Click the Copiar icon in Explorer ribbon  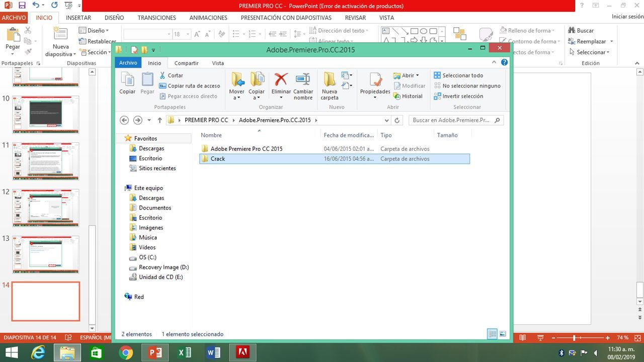(x=127, y=79)
